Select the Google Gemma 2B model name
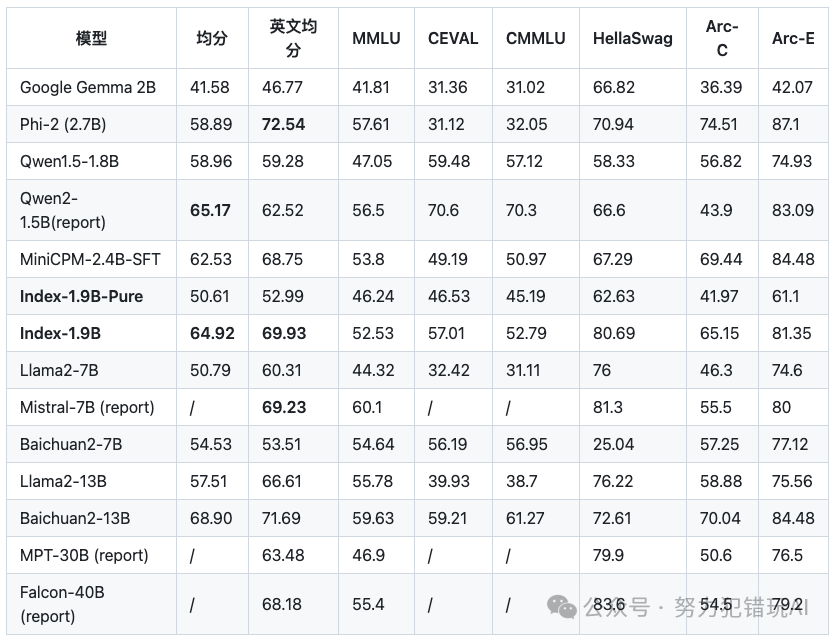 [88, 87]
